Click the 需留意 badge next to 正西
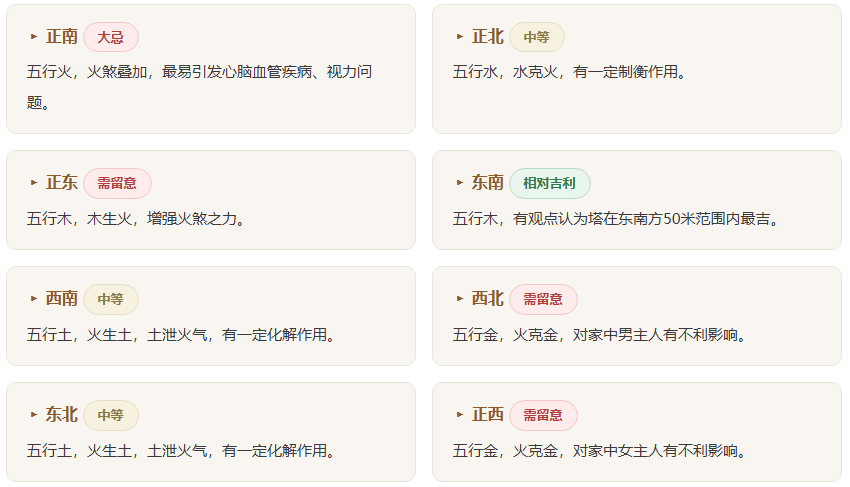 [543, 415]
